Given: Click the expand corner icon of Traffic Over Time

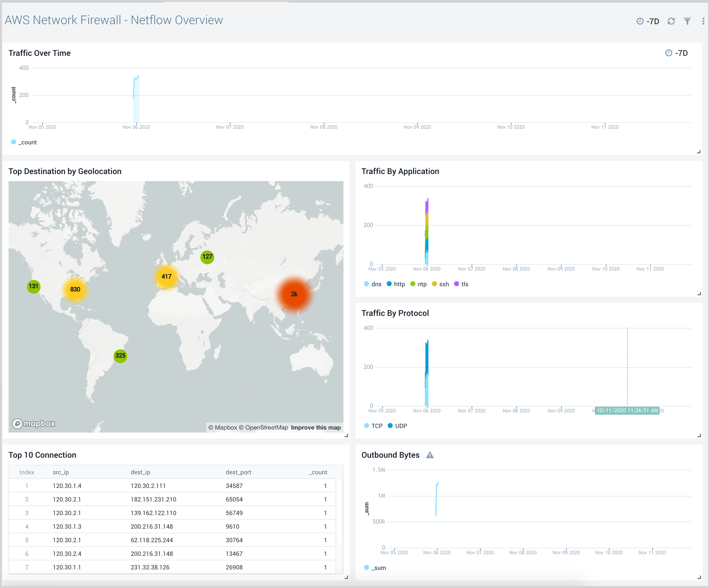Looking at the screenshot, I should (x=698, y=151).
